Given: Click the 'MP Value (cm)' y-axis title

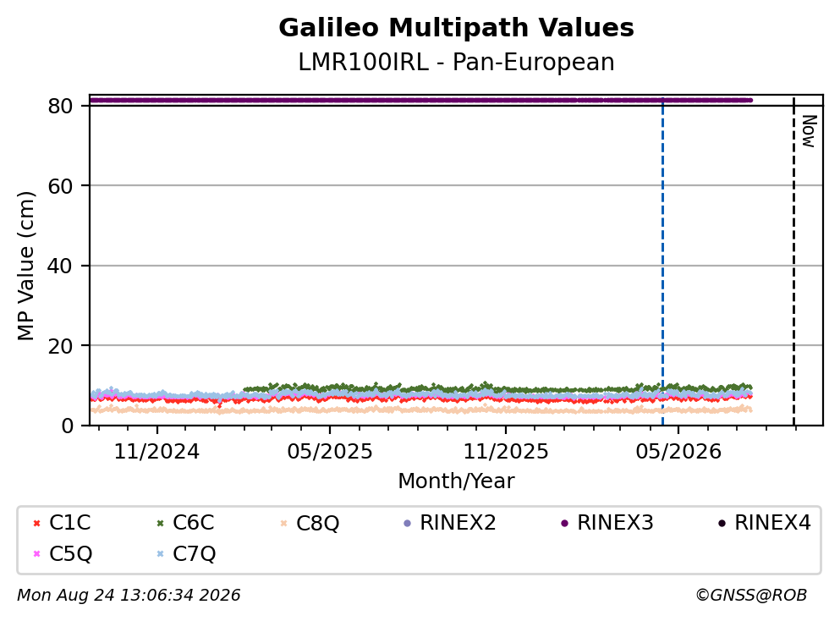Looking at the screenshot, I should click(x=25, y=266).
